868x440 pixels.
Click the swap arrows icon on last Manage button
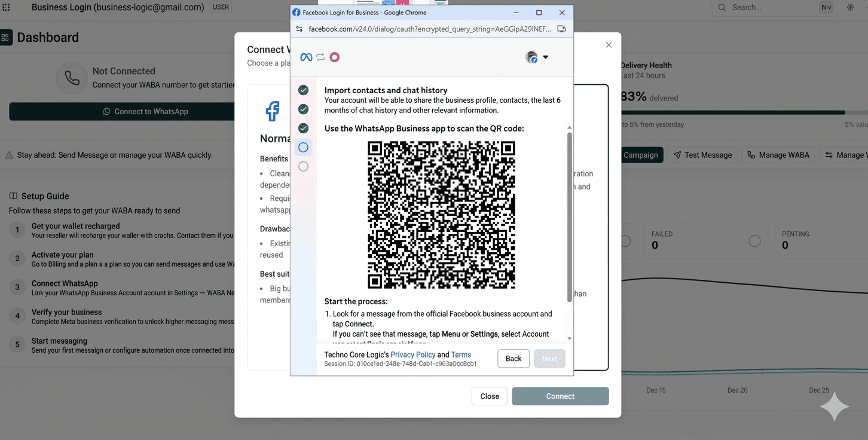[829, 155]
